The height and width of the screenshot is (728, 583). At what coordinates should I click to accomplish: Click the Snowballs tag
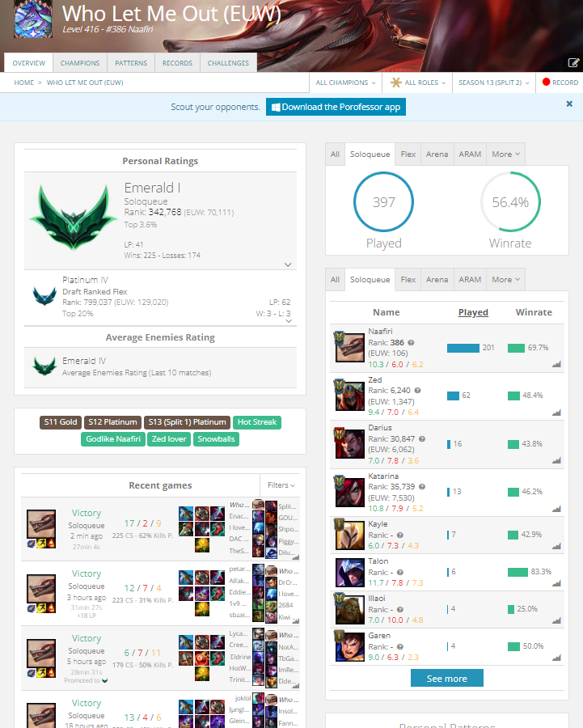[x=217, y=439]
